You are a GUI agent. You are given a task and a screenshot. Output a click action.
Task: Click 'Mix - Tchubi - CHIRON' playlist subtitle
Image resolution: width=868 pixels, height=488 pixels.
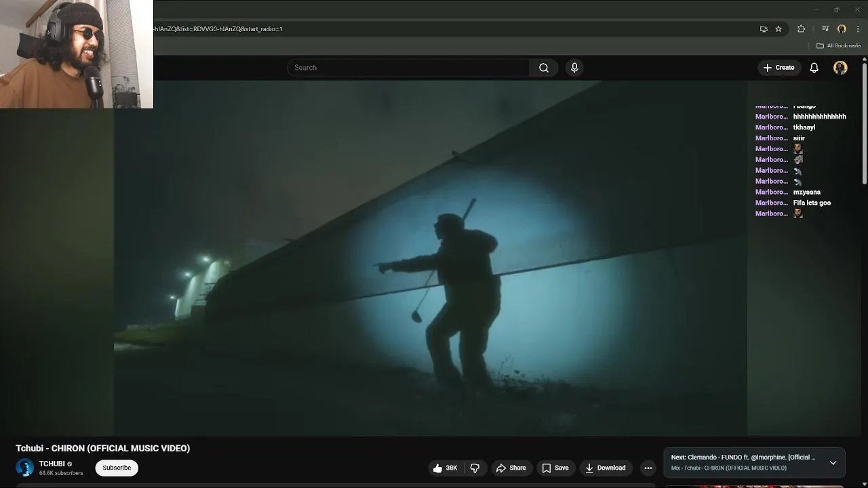pyautogui.click(x=729, y=468)
